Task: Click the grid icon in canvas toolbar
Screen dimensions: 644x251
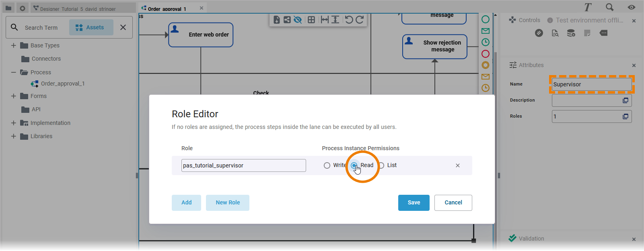Action: (x=311, y=20)
